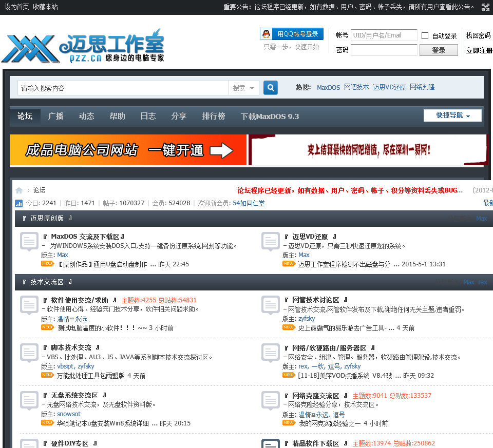Image resolution: width=493 pixels, height=448 pixels.
Task: Click the 网吧技术 hot search link
Action: tap(356, 87)
